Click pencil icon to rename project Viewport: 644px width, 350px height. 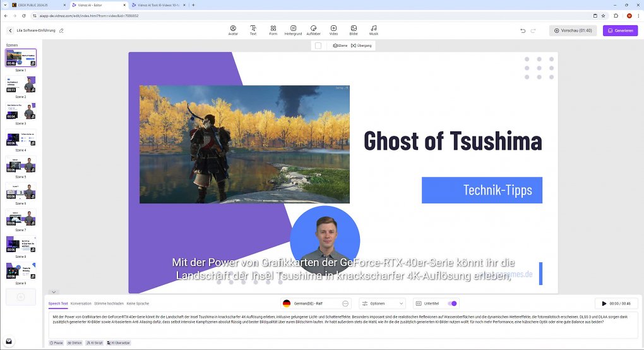pyautogui.click(x=61, y=30)
